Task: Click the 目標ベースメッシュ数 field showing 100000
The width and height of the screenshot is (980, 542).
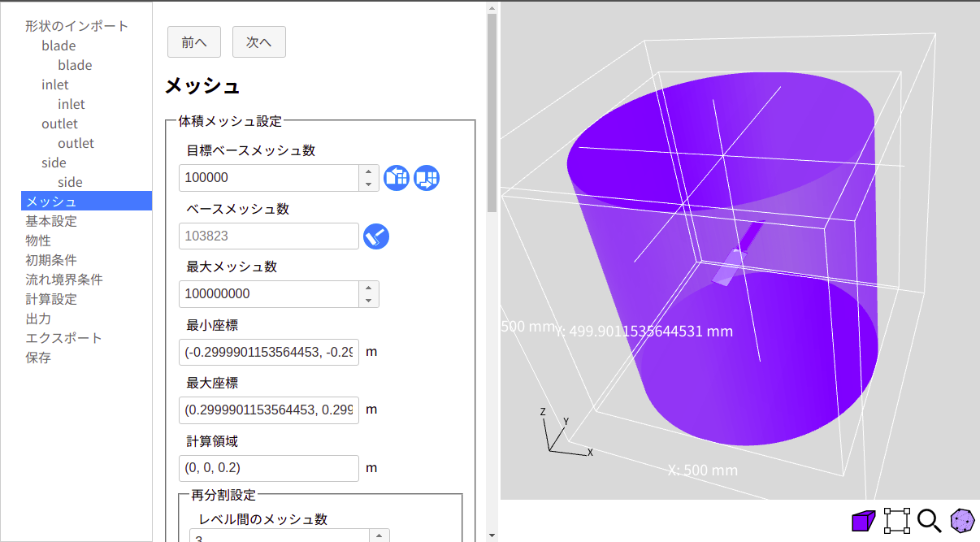Action: coord(269,178)
